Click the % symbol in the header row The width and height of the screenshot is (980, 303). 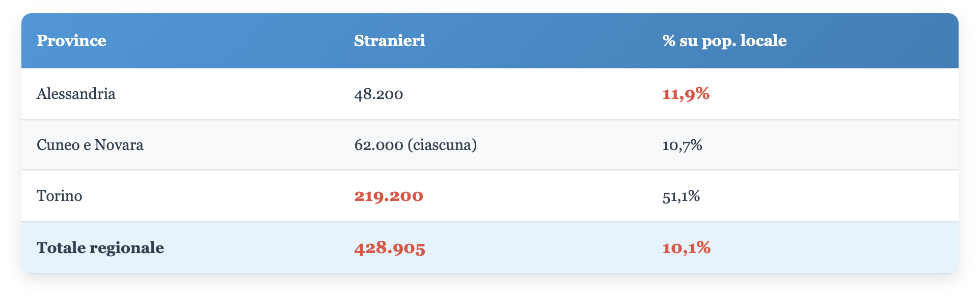[669, 41]
